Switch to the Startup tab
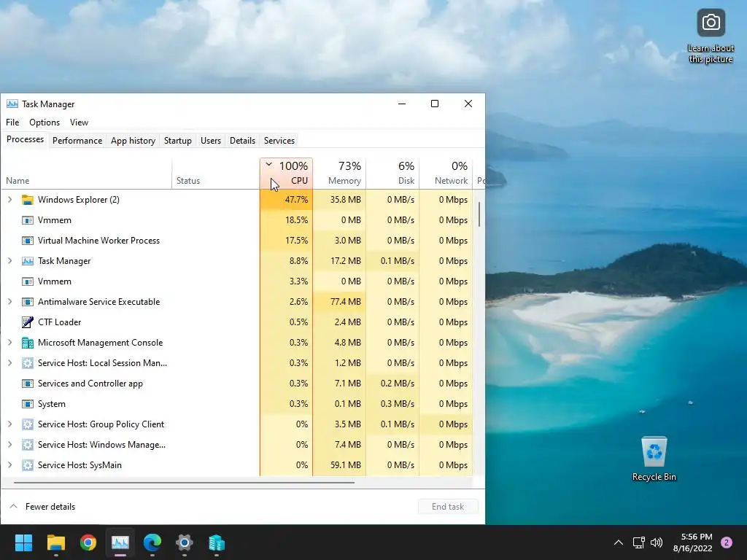The image size is (747, 560). tap(178, 141)
